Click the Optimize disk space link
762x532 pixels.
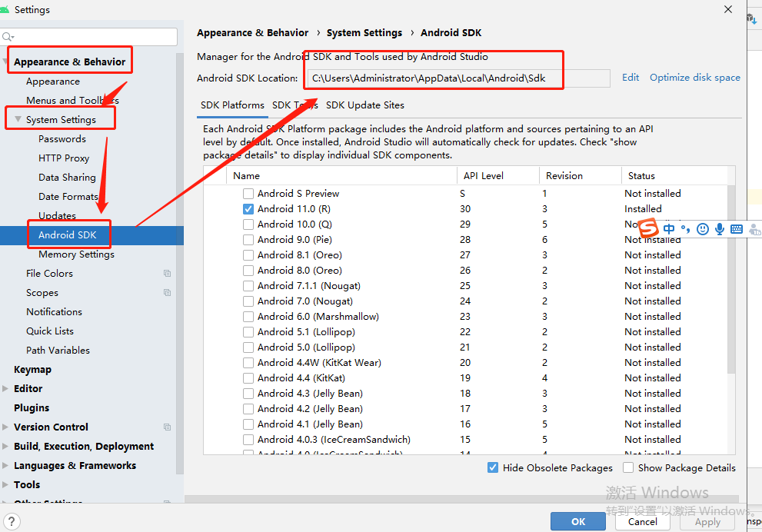(695, 77)
